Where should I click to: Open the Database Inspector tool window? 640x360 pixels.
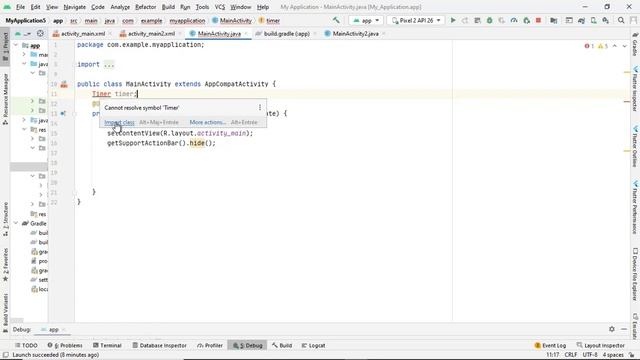[160, 345]
